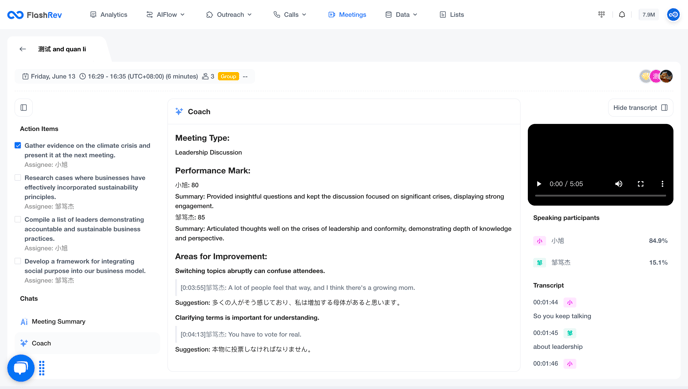Click the back arrow beside meeting title

[22, 49]
